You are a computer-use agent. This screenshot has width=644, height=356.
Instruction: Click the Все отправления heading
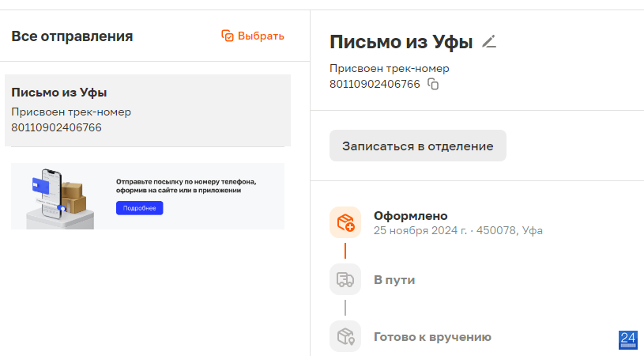[72, 36]
